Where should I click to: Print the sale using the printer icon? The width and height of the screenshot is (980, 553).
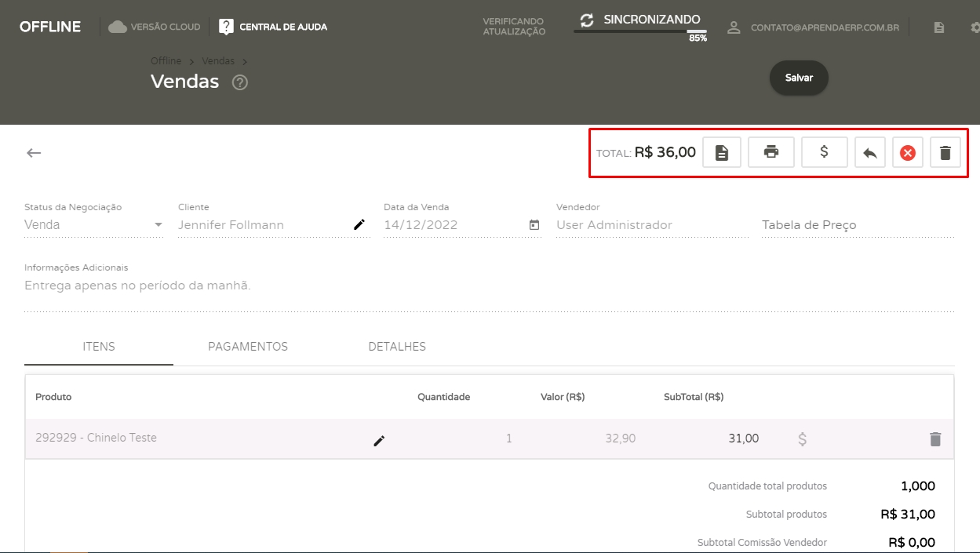(x=771, y=153)
